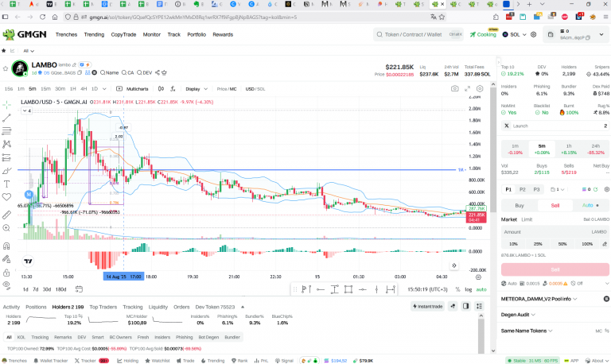611x364 pixels.
Task: Toggle logarithmic scale on chart
Action: tap(468, 289)
